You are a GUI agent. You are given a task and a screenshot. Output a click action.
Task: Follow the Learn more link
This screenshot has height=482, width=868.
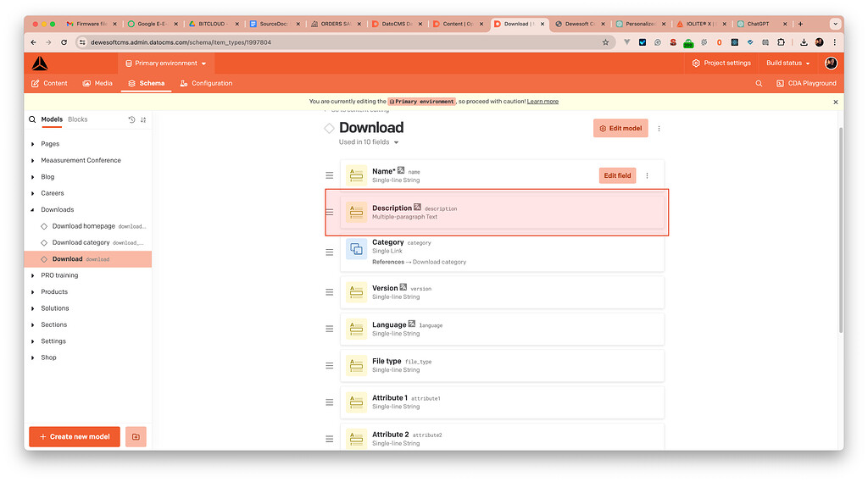click(542, 102)
